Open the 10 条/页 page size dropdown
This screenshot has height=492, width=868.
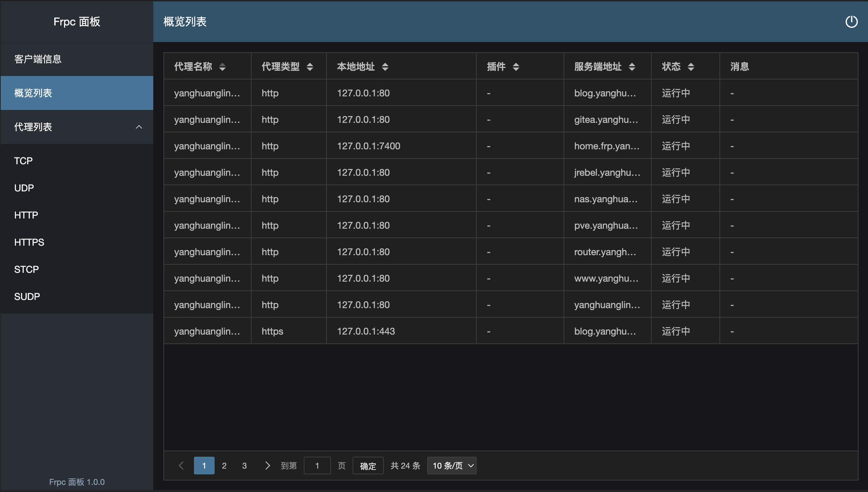pyautogui.click(x=452, y=465)
